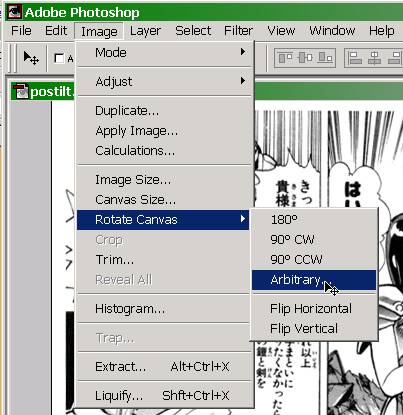Open the File menu
The width and height of the screenshot is (403, 415).
(x=21, y=31)
